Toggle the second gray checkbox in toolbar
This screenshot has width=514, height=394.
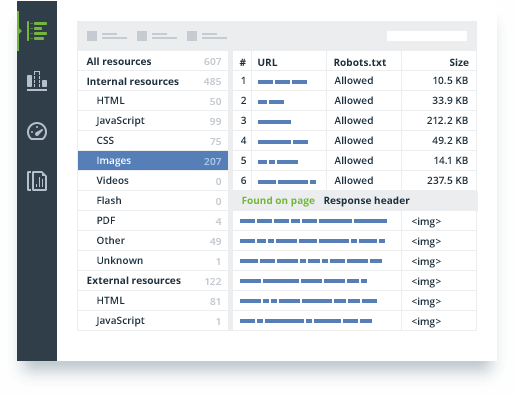click(x=142, y=36)
